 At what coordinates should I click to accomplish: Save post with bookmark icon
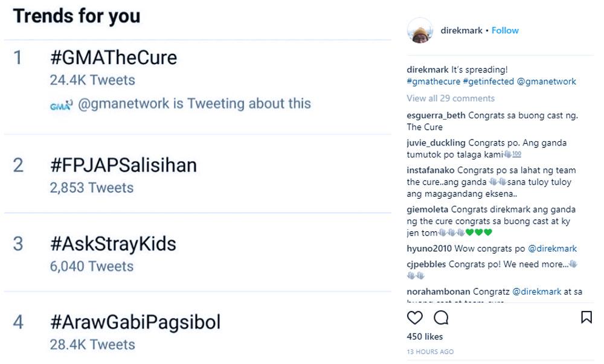586,318
